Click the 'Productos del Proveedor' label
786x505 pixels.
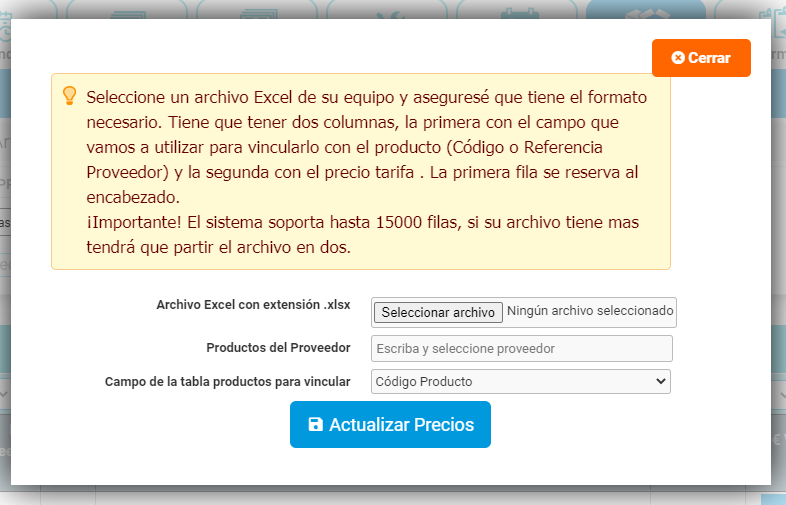tap(278, 348)
